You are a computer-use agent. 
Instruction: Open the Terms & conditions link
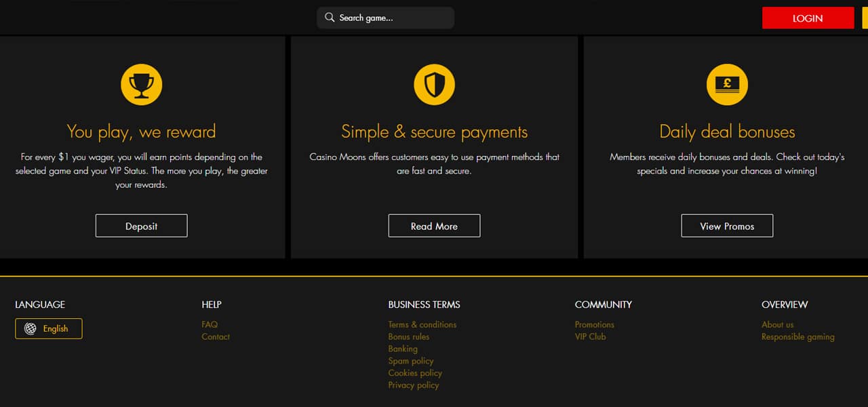[x=422, y=324]
